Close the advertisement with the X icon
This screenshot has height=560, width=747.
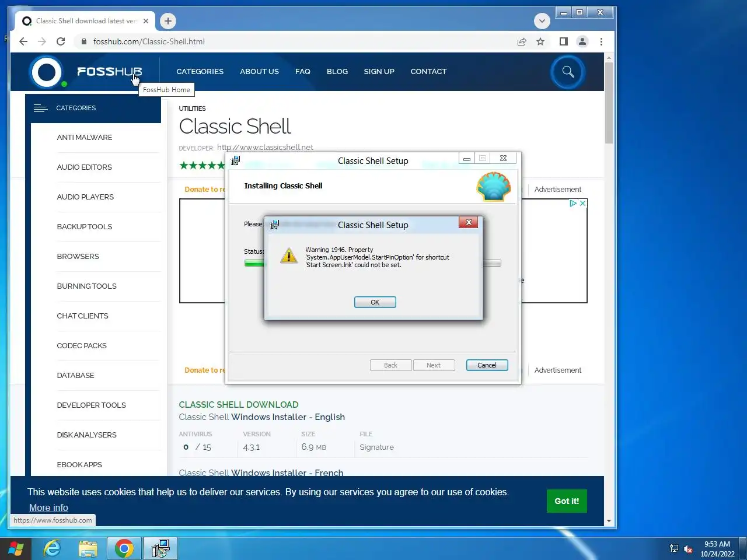tap(582, 203)
